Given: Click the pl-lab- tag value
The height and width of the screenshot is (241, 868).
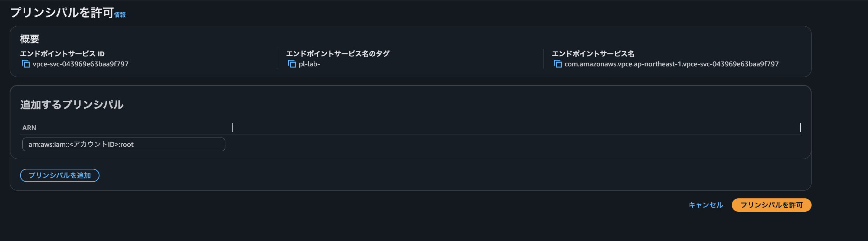Looking at the screenshot, I should pos(311,63).
